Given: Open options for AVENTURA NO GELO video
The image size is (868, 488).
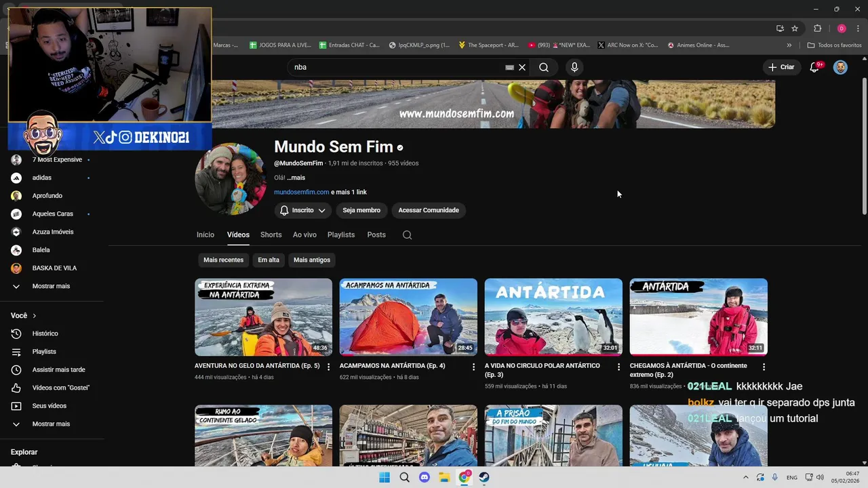Looking at the screenshot, I should click(329, 367).
